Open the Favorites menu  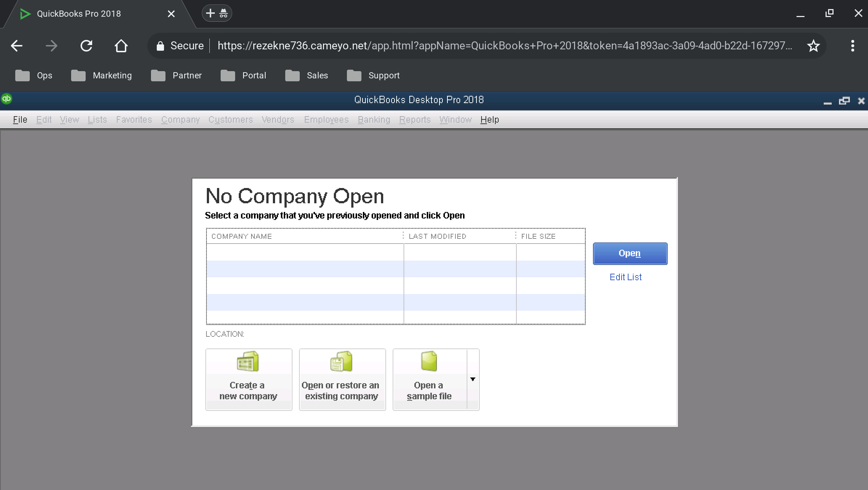(x=134, y=119)
